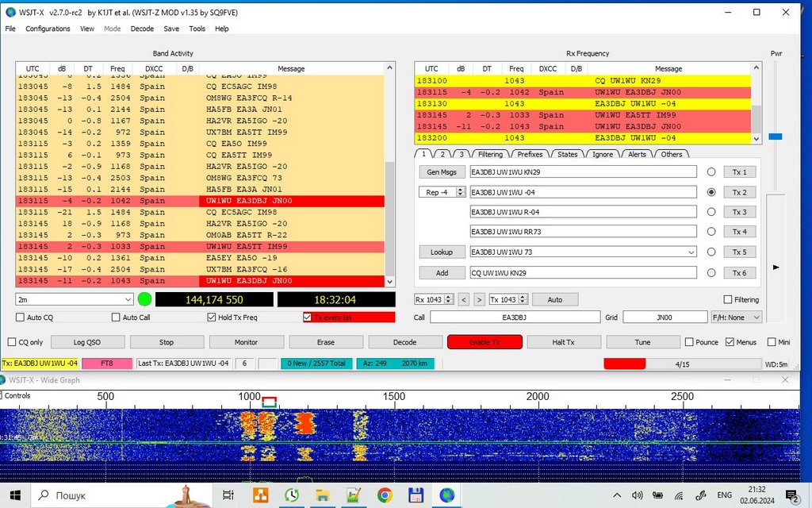Switch to the Filtering tab
The height and width of the screenshot is (508, 812).
click(x=490, y=154)
